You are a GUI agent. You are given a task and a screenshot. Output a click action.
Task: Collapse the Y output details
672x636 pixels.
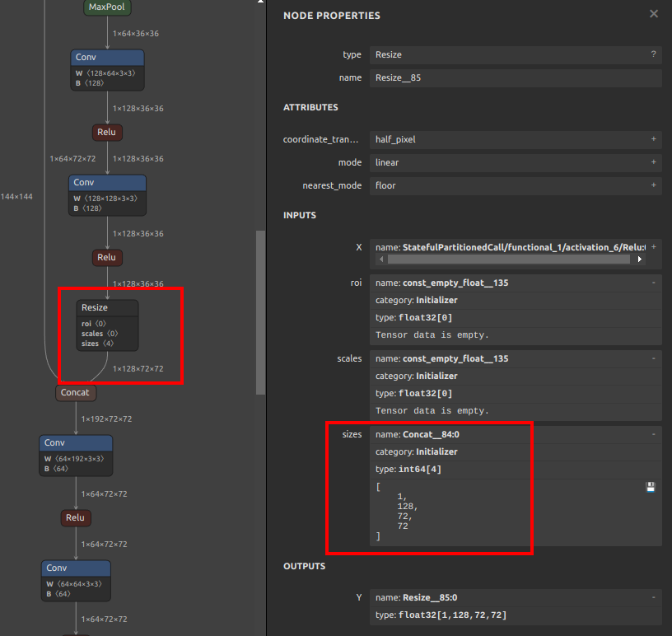(x=653, y=597)
